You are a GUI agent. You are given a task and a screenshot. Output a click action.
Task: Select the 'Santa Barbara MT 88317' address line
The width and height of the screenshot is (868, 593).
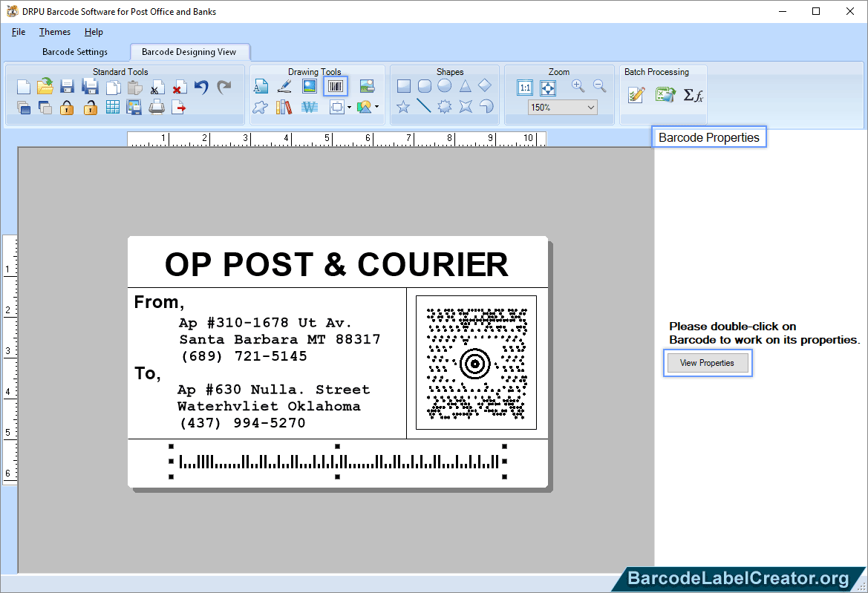[x=279, y=339]
